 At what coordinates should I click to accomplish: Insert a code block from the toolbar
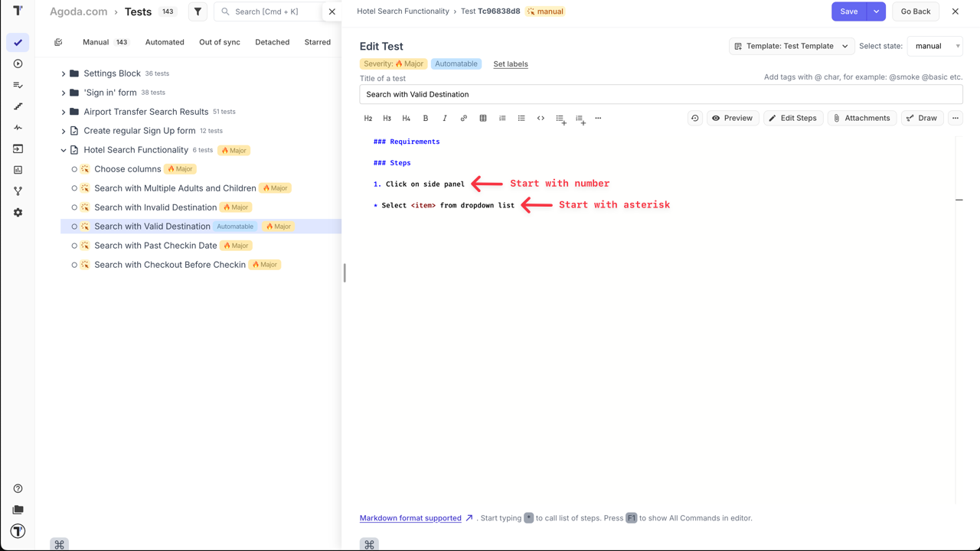pos(541,118)
